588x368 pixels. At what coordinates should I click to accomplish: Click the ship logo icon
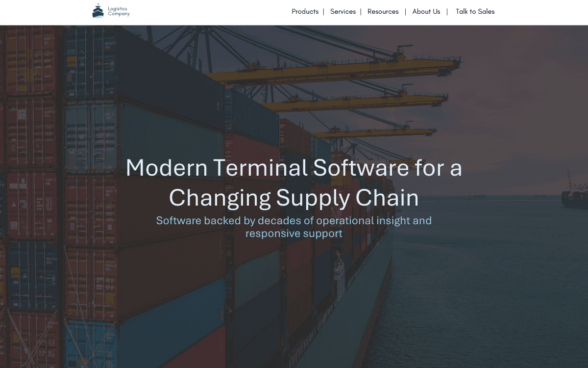[98, 11]
